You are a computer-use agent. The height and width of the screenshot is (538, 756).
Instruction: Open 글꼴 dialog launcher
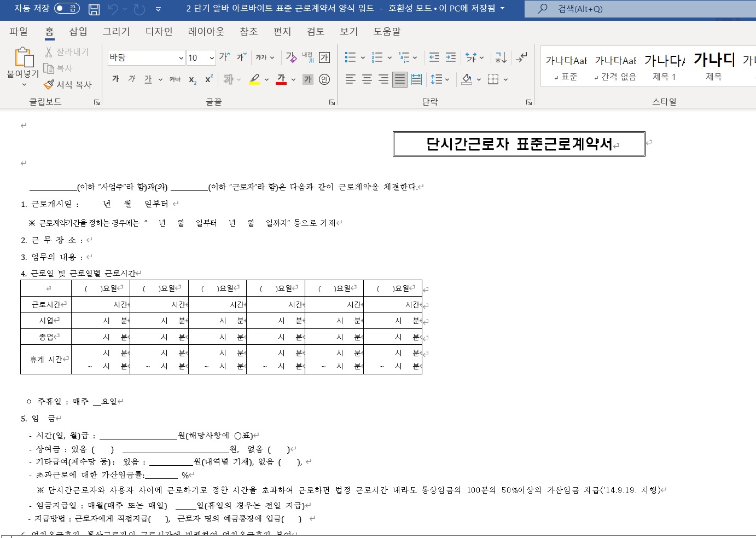[332, 102]
